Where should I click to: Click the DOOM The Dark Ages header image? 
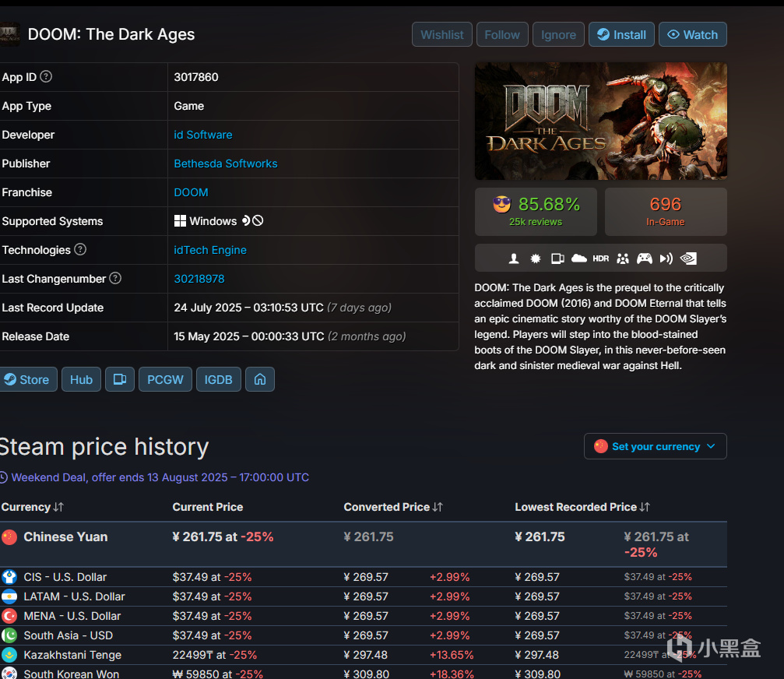tap(600, 121)
